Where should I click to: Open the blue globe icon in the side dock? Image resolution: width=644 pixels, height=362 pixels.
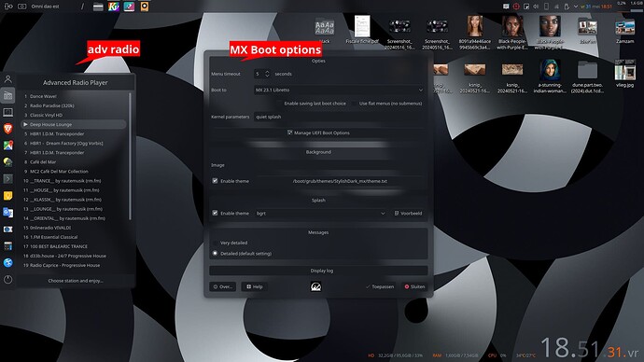7,263
